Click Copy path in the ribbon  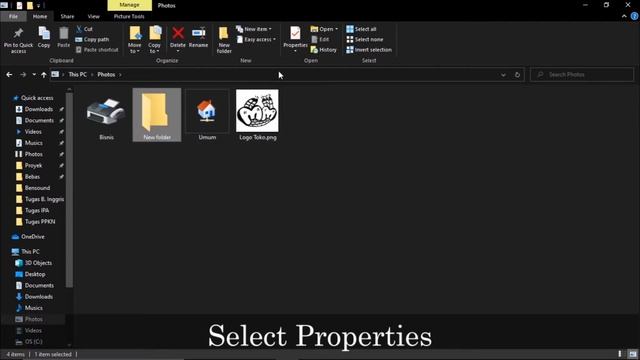[92, 40]
